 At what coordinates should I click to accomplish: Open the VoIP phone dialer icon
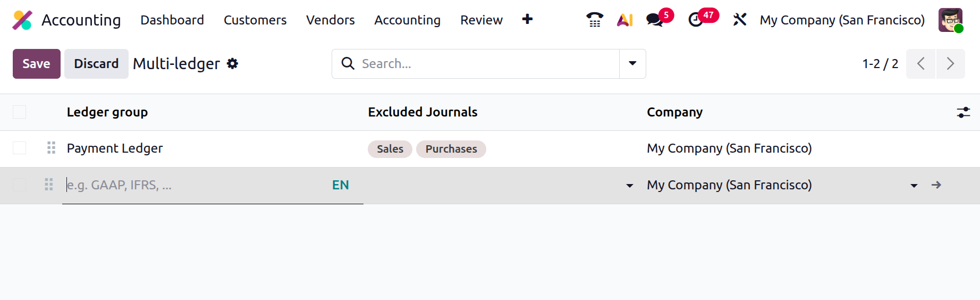(x=595, y=20)
